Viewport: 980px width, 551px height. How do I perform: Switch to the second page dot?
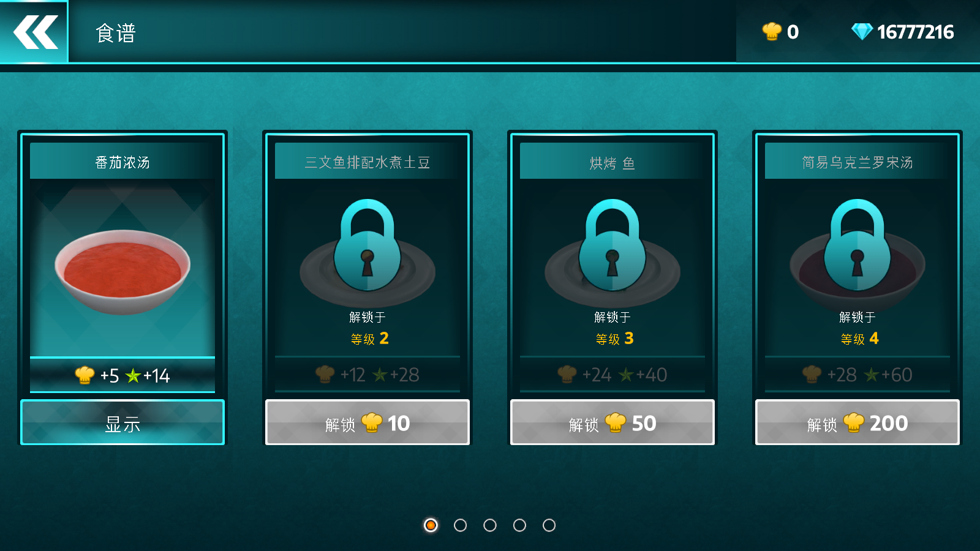460,525
